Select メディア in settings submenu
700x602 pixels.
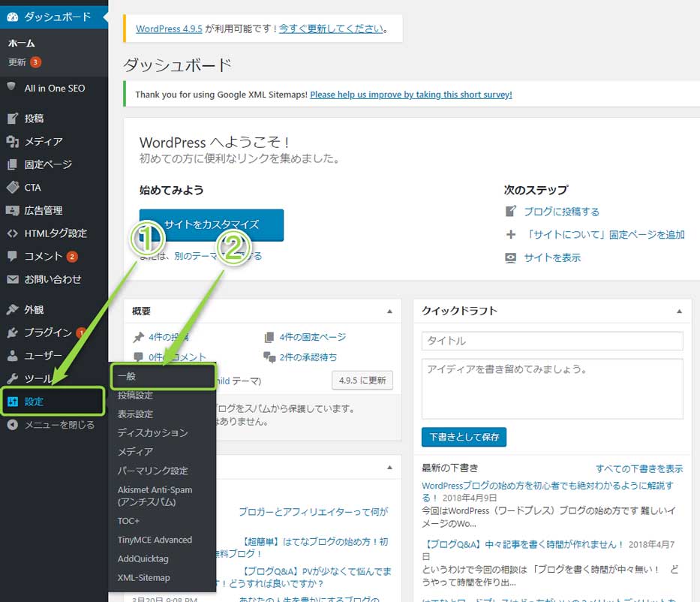[x=135, y=452]
